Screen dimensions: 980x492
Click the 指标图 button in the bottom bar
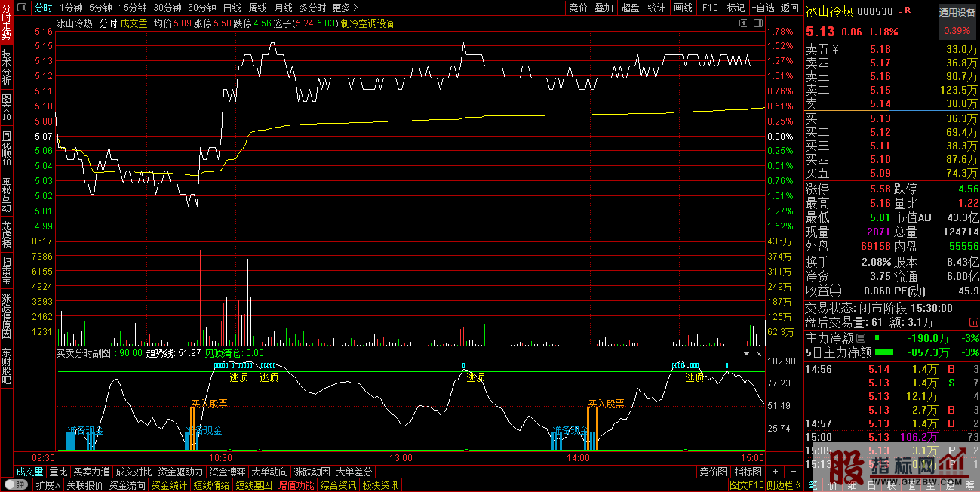(749, 472)
